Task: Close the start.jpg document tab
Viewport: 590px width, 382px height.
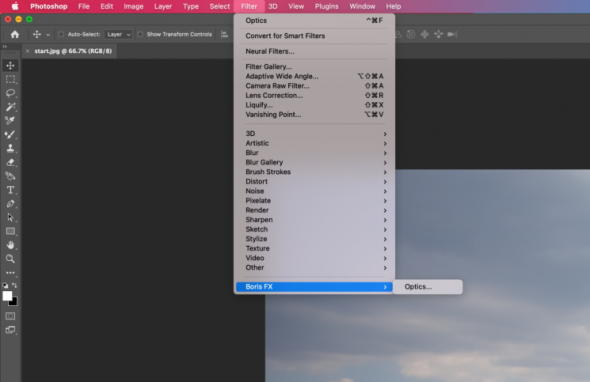Action: pyautogui.click(x=27, y=51)
